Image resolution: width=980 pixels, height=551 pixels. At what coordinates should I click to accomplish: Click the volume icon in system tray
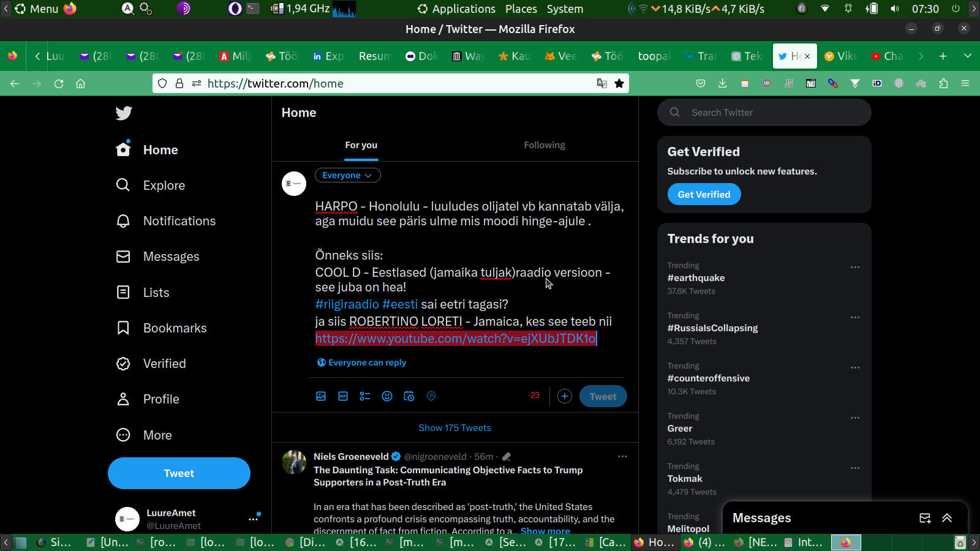(895, 9)
